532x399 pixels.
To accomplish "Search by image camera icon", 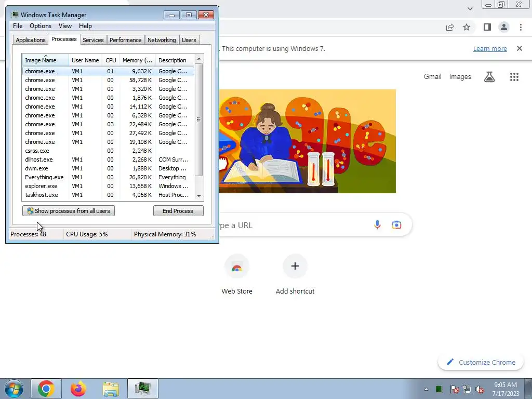I will pos(396,224).
